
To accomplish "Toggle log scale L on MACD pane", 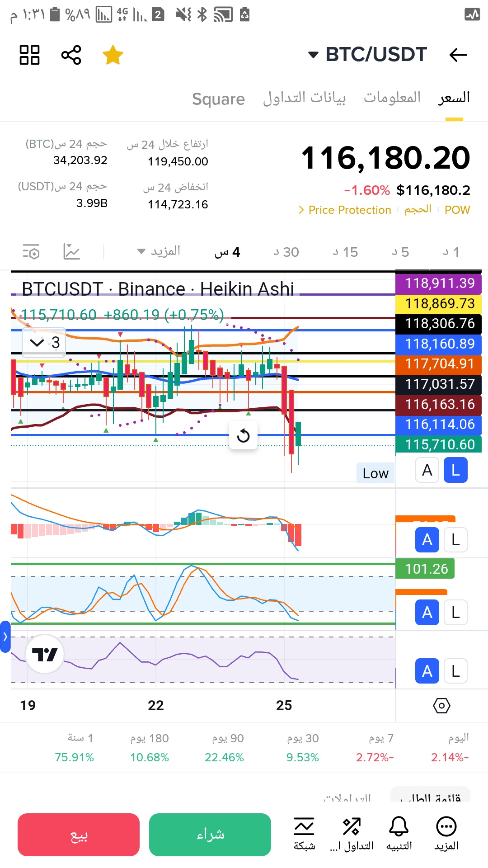I will click(x=455, y=540).
